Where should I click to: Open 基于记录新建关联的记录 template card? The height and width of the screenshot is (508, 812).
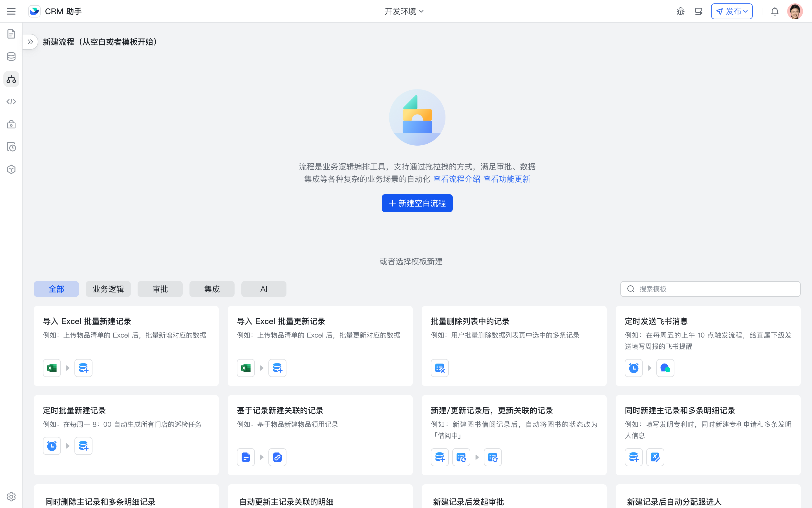tap(320, 435)
